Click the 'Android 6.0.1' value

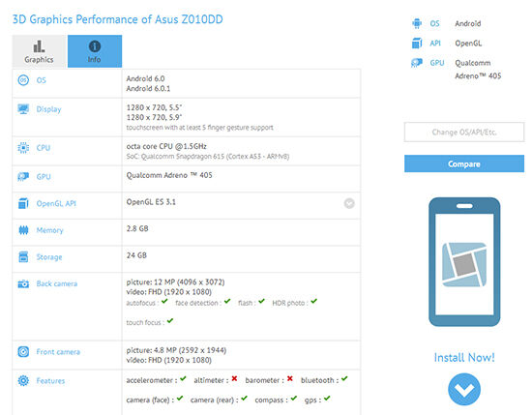click(x=148, y=89)
